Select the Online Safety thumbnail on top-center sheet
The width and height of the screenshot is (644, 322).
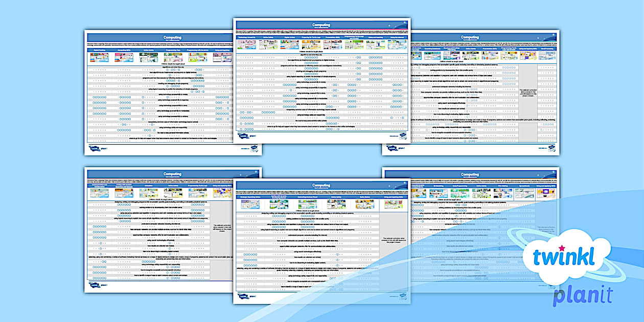(268, 45)
